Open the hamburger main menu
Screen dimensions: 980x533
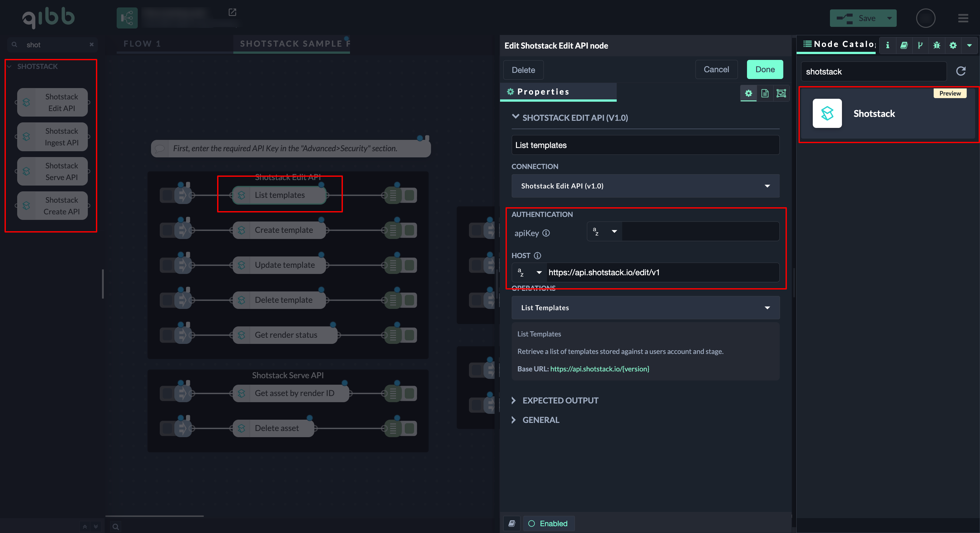tap(963, 18)
